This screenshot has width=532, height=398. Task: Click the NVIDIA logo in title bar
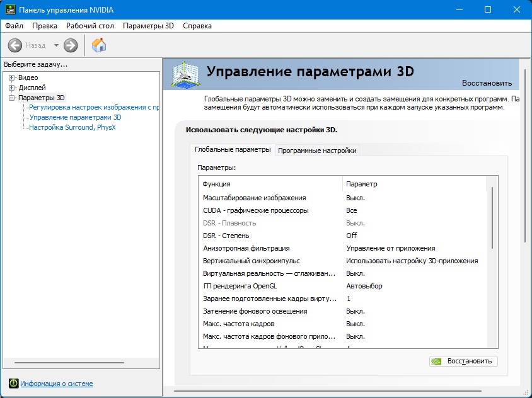(x=10, y=9)
